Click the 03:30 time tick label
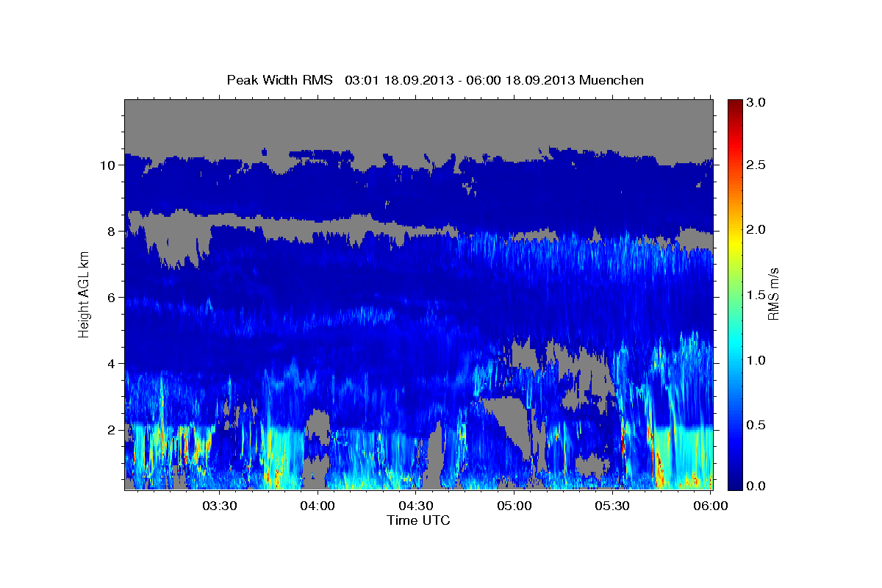Viewport: 882px width, 588px height. (219, 506)
